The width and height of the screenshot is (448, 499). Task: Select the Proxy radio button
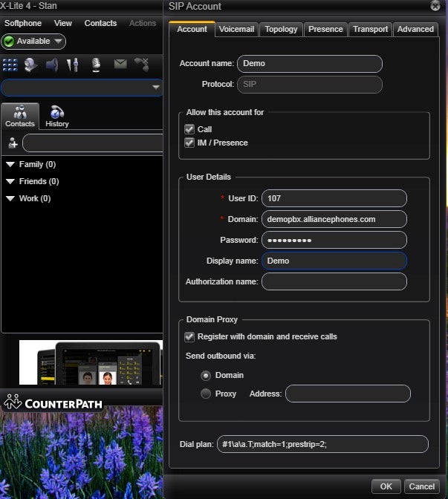(x=206, y=394)
